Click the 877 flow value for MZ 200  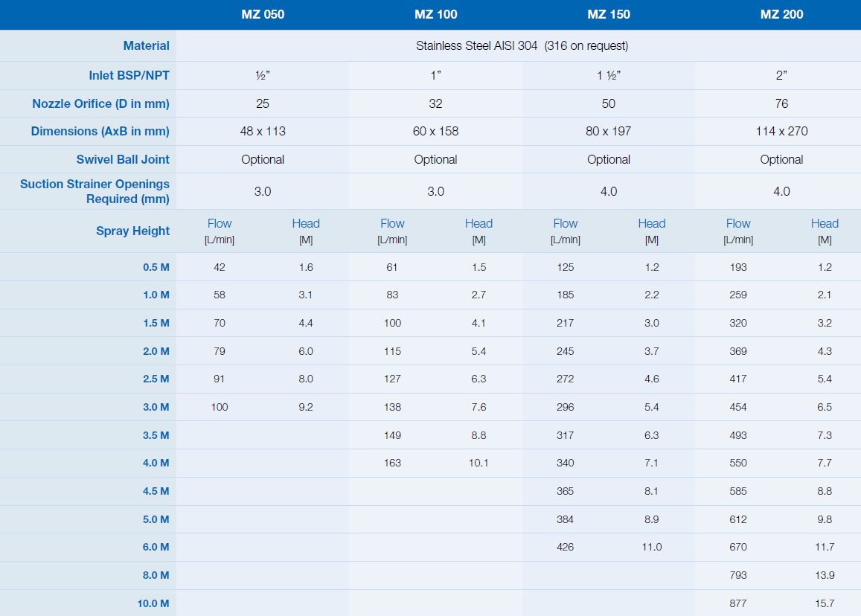[x=738, y=603]
